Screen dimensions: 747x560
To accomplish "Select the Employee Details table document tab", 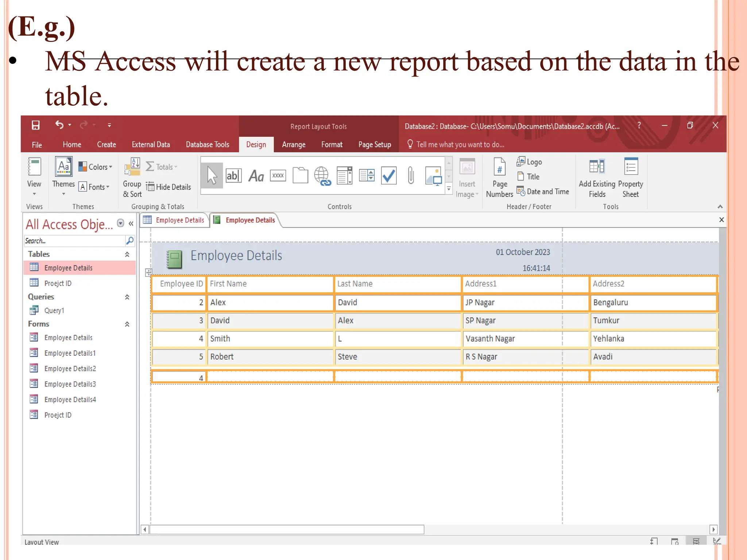I will (174, 220).
